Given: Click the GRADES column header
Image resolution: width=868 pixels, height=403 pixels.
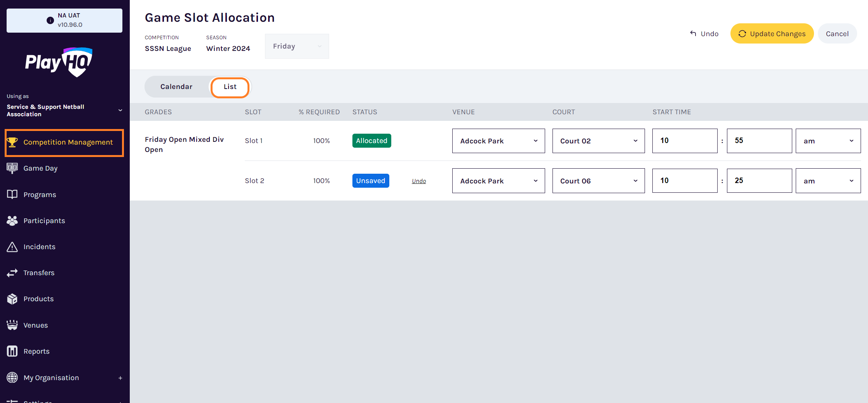Looking at the screenshot, I should [158, 112].
